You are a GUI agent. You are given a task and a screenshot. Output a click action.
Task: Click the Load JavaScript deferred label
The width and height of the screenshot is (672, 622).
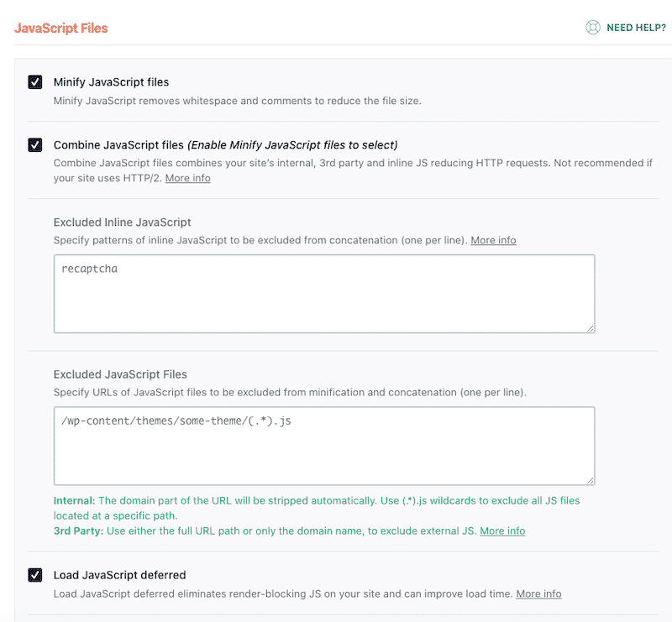tap(119, 575)
